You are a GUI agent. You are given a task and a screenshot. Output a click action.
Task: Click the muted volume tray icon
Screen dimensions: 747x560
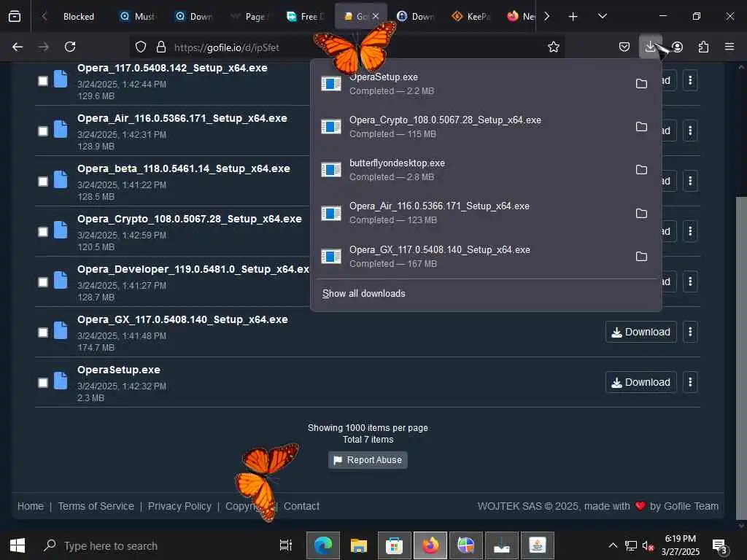[648, 545]
